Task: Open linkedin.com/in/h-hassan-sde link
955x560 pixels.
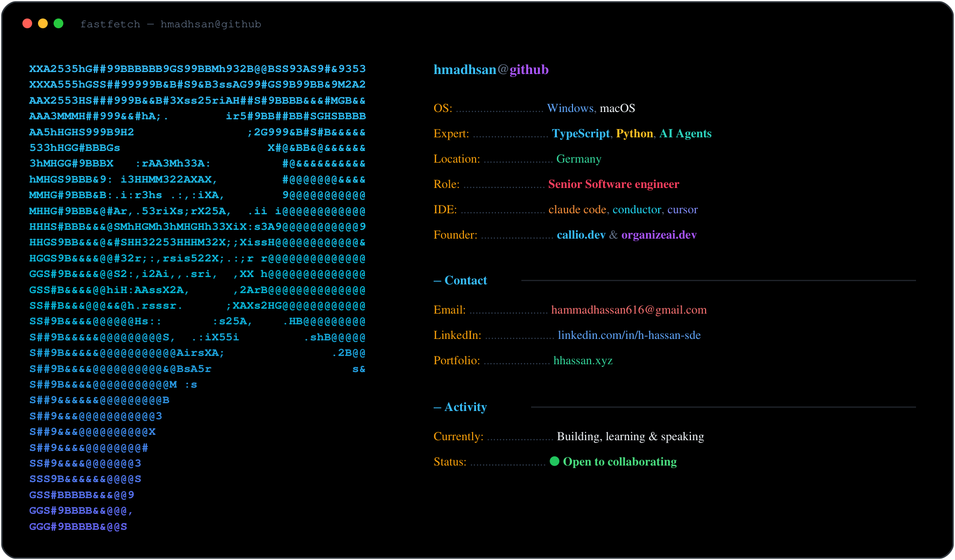Action: [629, 335]
